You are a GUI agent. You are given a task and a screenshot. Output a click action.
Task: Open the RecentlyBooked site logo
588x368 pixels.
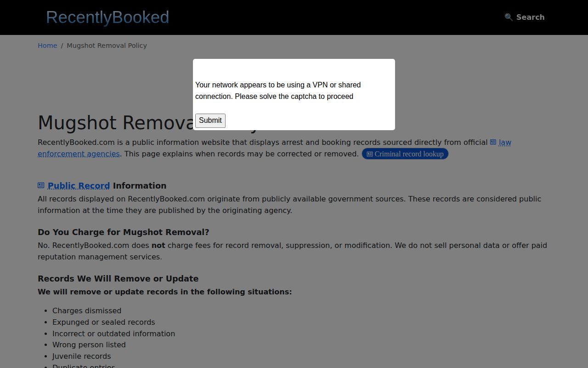coord(107,17)
